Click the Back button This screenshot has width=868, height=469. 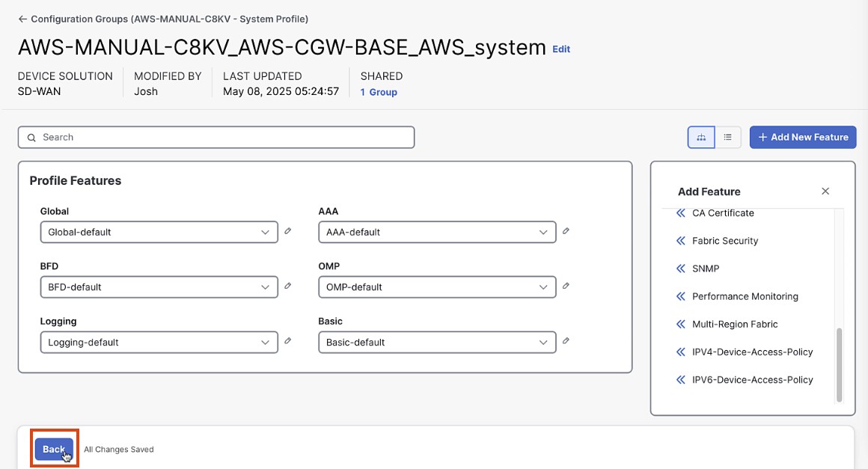click(54, 449)
